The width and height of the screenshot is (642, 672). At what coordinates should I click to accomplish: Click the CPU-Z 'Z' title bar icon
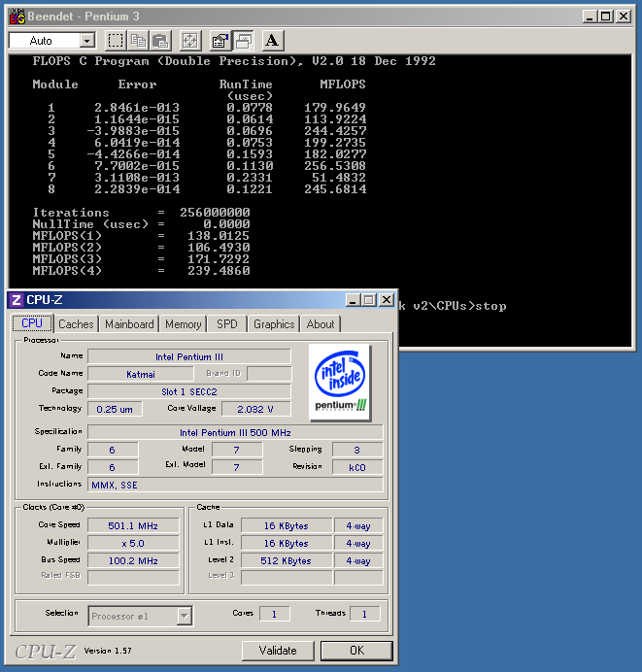(17, 300)
